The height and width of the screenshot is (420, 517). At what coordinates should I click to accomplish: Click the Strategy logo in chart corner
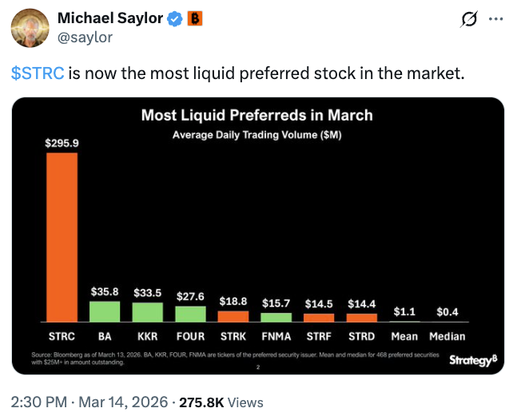point(472,360)
